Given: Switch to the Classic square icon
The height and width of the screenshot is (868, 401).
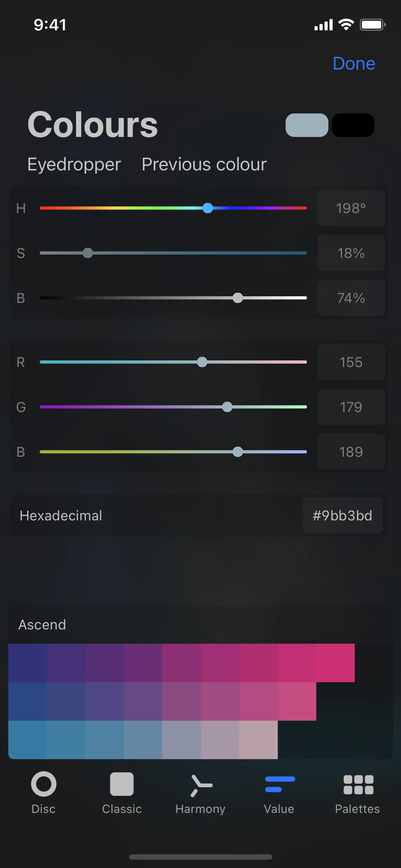Looking at the screenshot, I should pos(122,784).
